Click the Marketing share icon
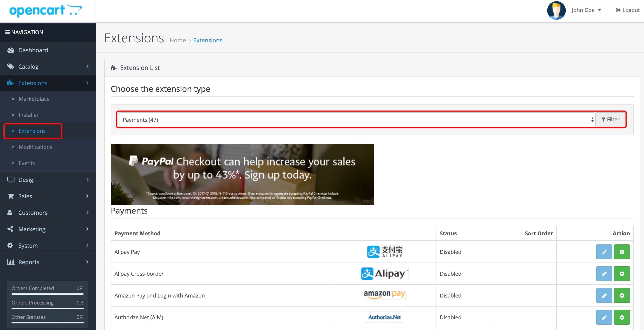 pyautogui.click(x=10, y=229)
